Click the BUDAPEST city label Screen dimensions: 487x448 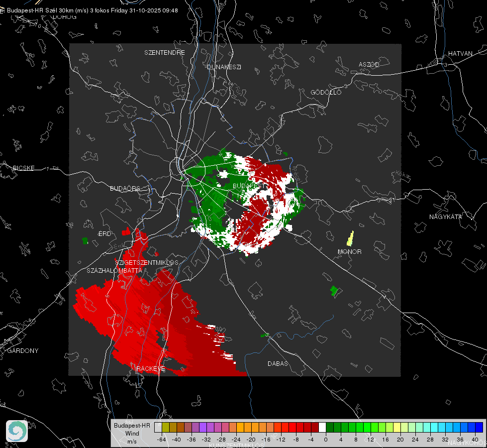pos(248,186)
